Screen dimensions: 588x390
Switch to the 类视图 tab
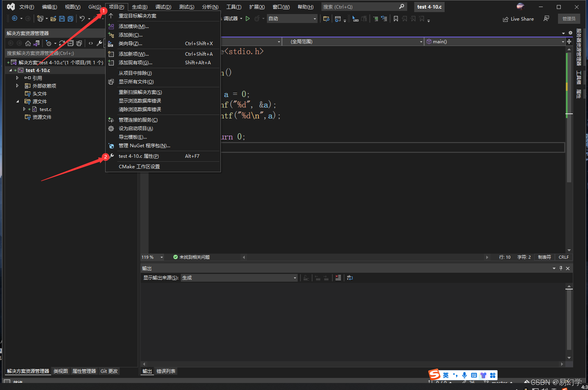60,371
